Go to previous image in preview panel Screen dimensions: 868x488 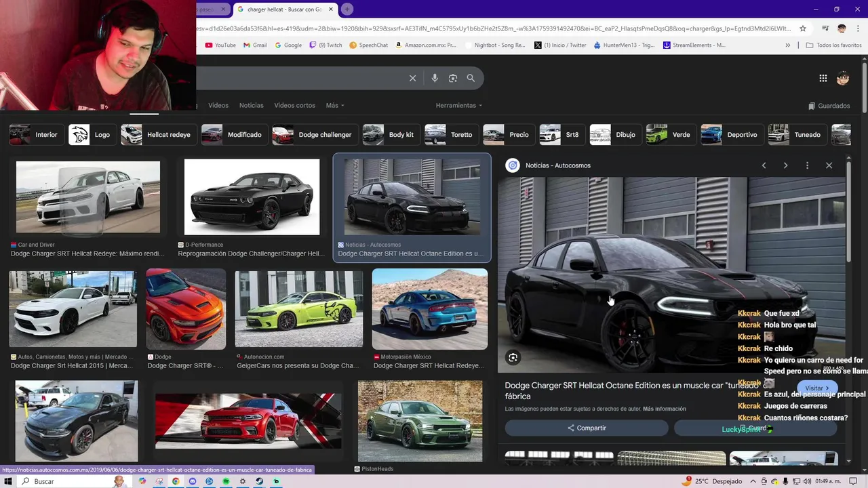[x=764, y=165]
